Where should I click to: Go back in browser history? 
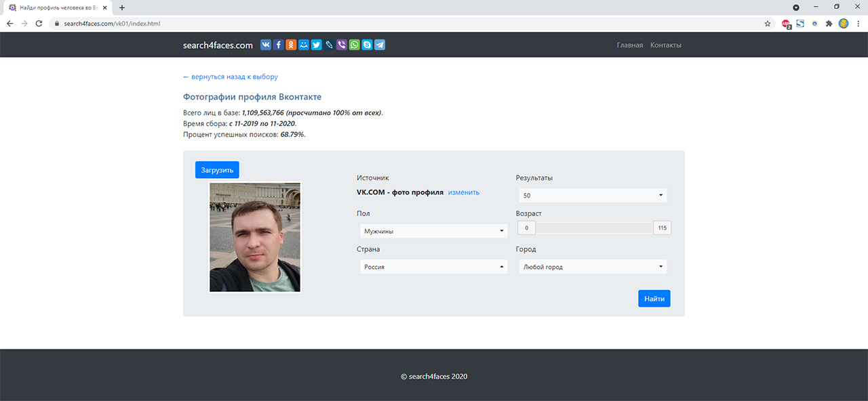pyautogui.click(x=9, y=23)
